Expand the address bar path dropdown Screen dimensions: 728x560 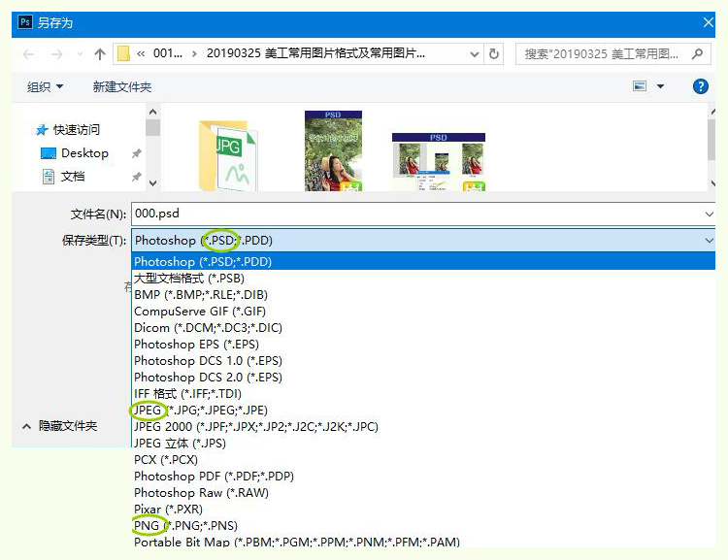[x=474, y=54]
